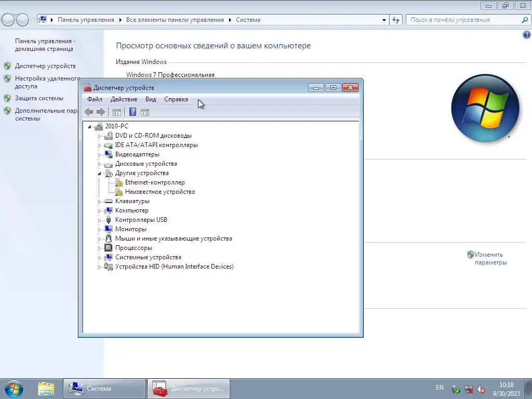Select the Ethernet-контроллер device
Image resolution: width=532 pixels, height=399 pixels.
(x=155, y=182)
